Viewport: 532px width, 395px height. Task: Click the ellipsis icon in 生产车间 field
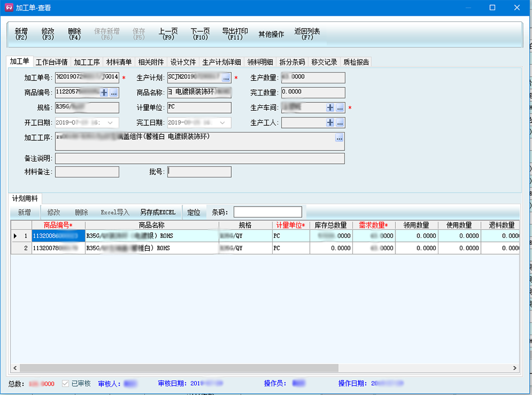click(x=340, y=108)
